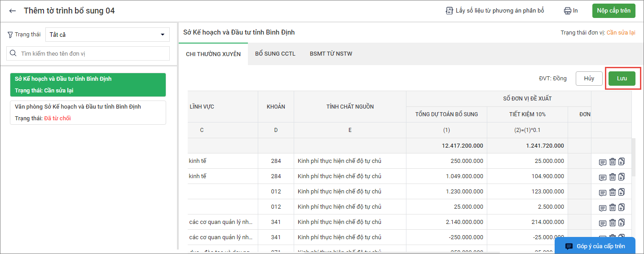Click copy-row icon for the 1.230.000.000 row
644x254 pixels.
pos(622,193)
